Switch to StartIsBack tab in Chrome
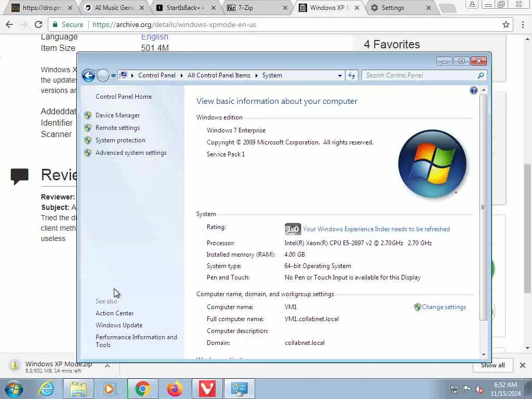The image size is (532, 399). click(186, 8)
